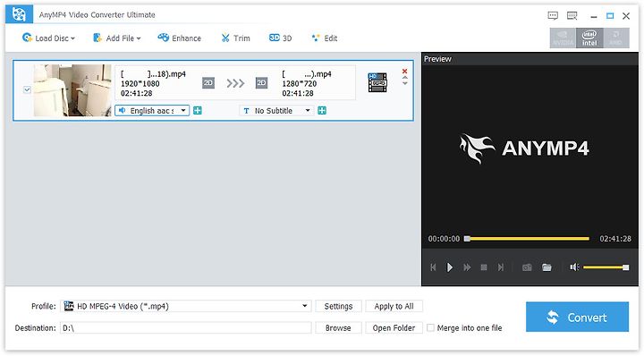
Task: Open the Profile format dropdown
Action: click(x=186, y=306)
